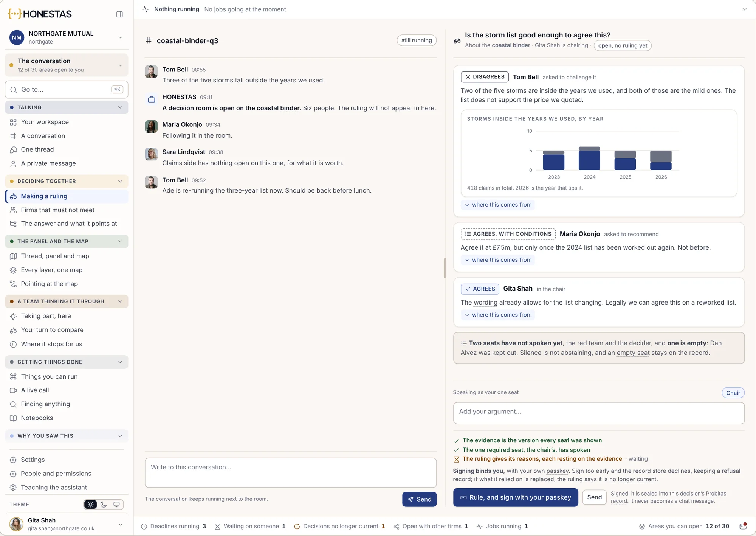Image resolution: width=756 pixels, height=536 pixels.
Task: Expand the Why You Saw This section
Action: [x=67, y=436]
